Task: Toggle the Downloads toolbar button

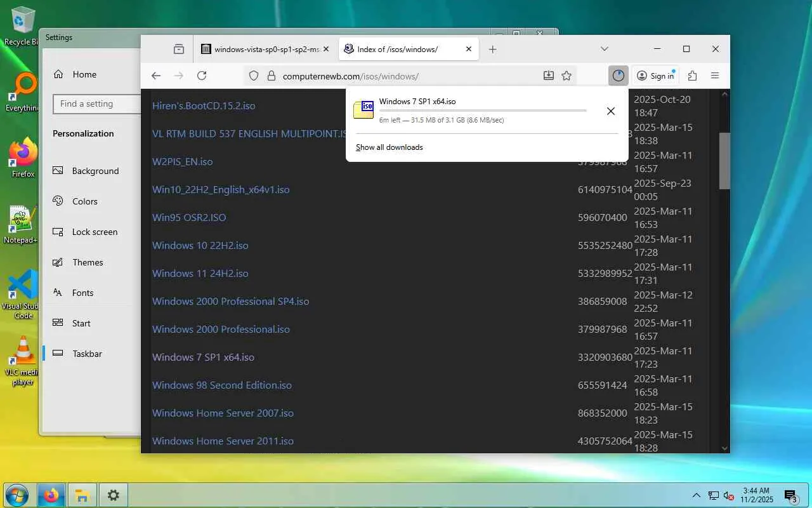Action: pos(619,76)
